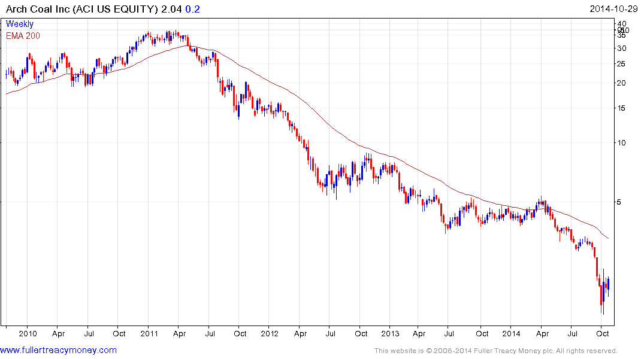
Task: Click the chart date 2014-10-29
Action: [613, 9]
